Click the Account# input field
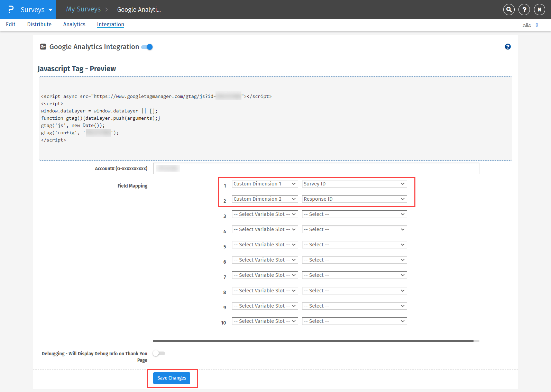This screenshot has height=392, width=551. (316, 168)
